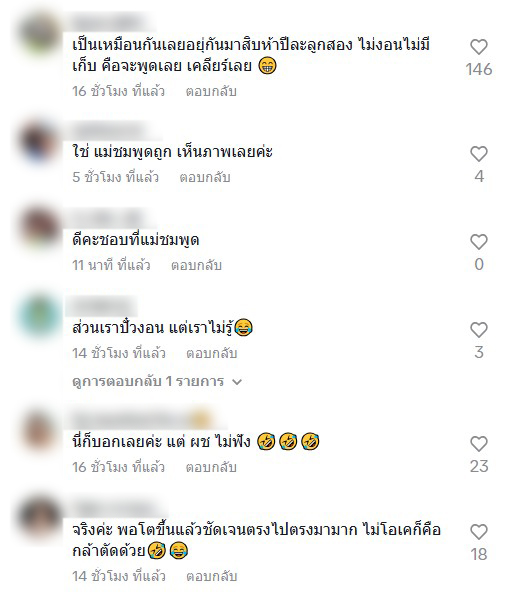Image resolution: width=515 pixels, height=592 pixels.
Task: Like the comment with 146 likes
Action: click(479, 47)
